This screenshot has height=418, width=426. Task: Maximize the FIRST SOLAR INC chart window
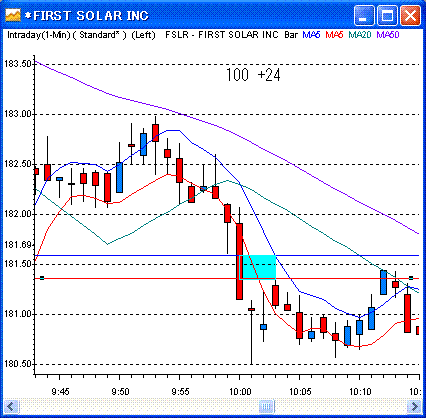(387, 16)
